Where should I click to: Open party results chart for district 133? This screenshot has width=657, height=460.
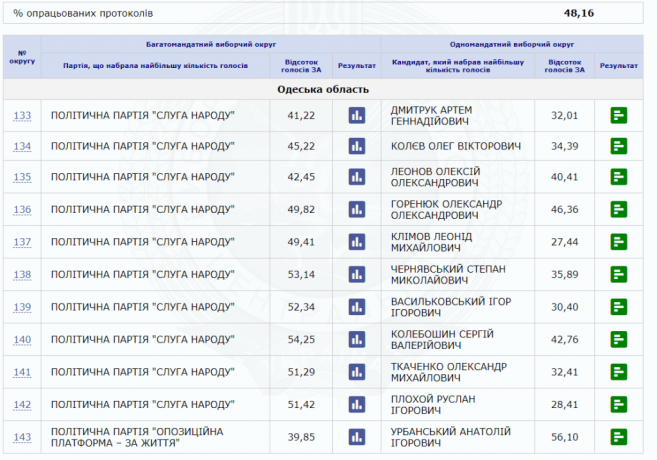tap(357, 115)
